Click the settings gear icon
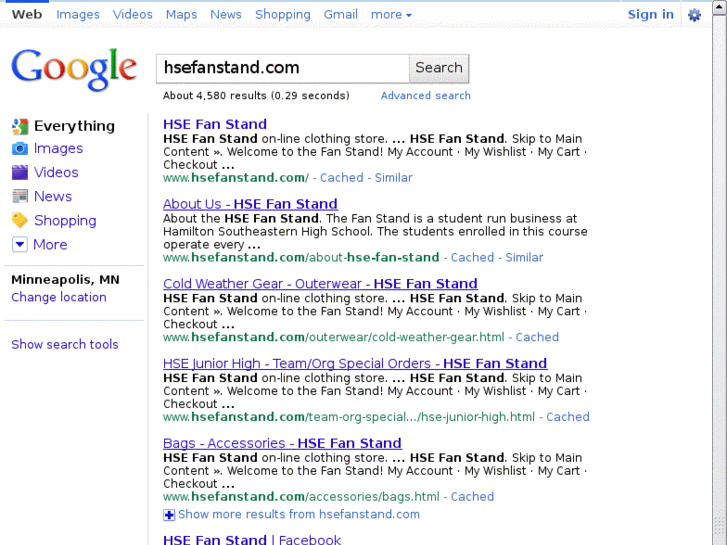Screen dimensions: 727x545 pos(694,15)
